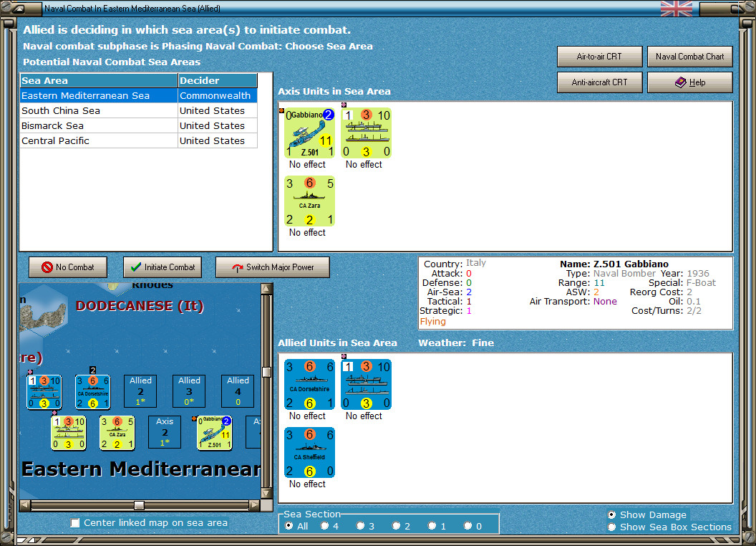The image size is (756, 546).
Task: Click the Allied sea box section 3
Action: [x=189, y=391]
